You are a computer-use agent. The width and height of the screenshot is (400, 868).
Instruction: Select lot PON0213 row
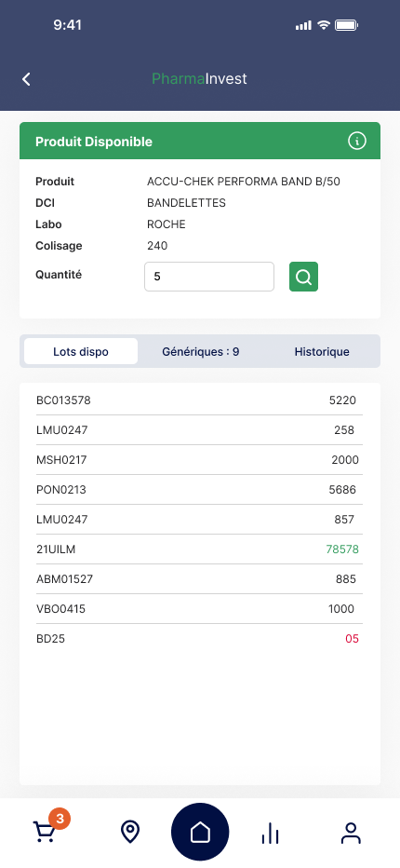(200, 490)
